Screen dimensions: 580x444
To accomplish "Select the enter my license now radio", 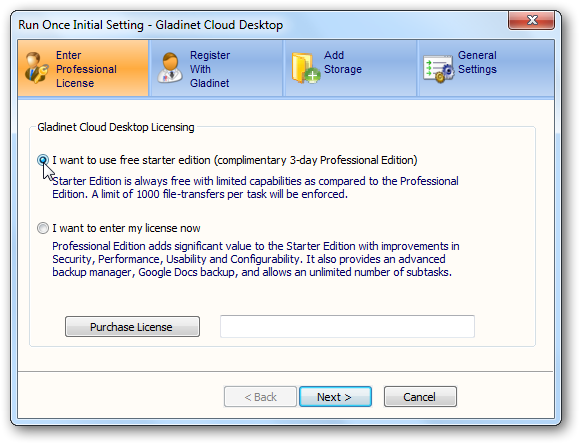I will [x=43, y=228].
